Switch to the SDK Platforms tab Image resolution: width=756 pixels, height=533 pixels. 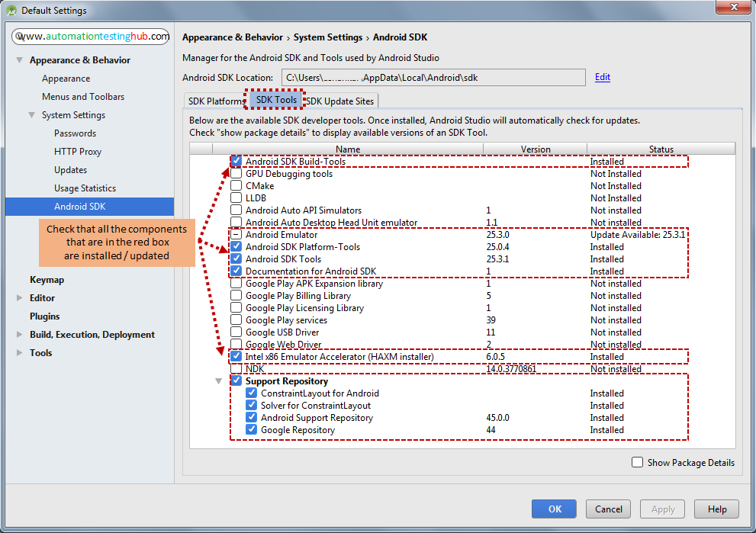(x=216, y=101)
